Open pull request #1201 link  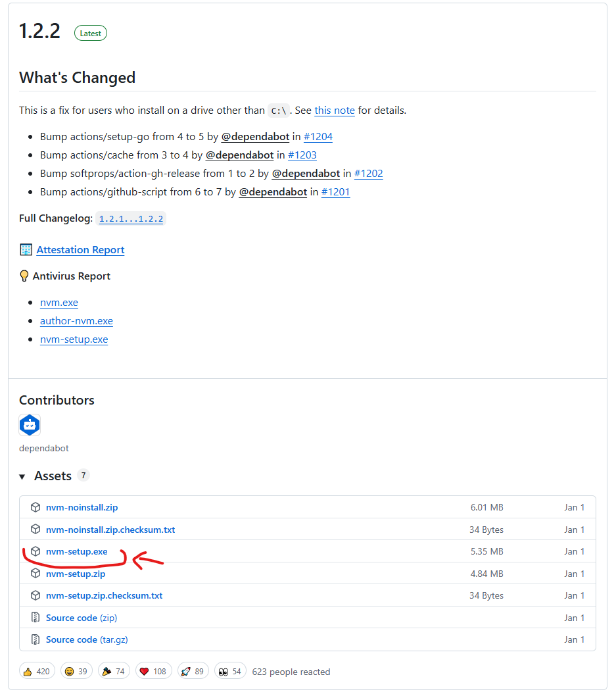tap(335, 192)
